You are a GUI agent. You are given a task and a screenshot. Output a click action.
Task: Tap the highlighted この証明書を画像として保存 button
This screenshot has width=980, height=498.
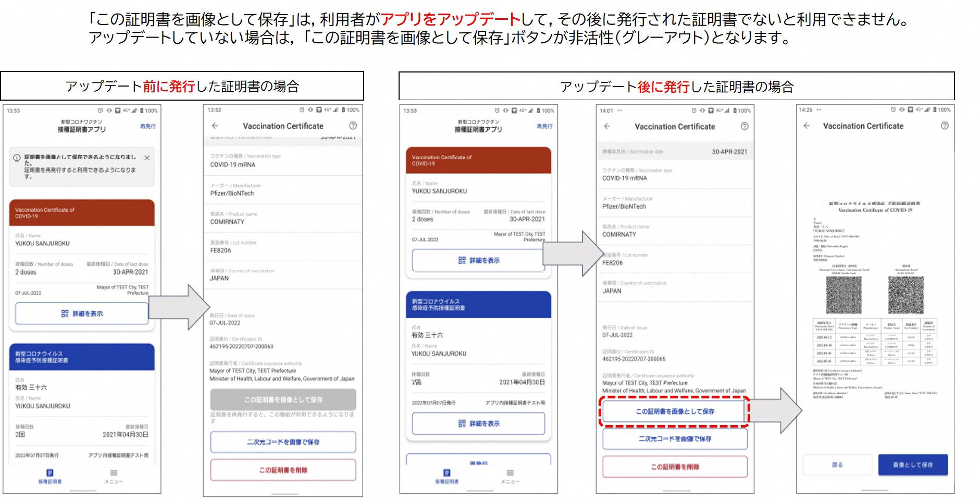[x=675, y=411]
